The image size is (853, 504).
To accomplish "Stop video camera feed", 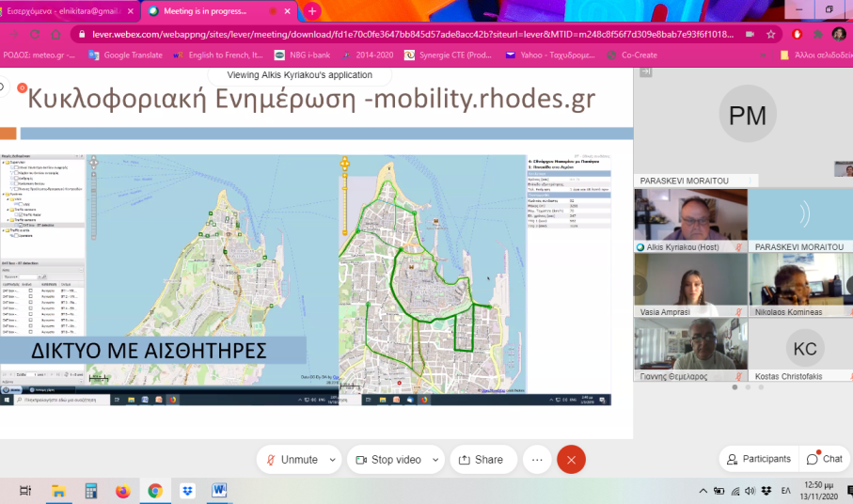I will coord(385,459).
